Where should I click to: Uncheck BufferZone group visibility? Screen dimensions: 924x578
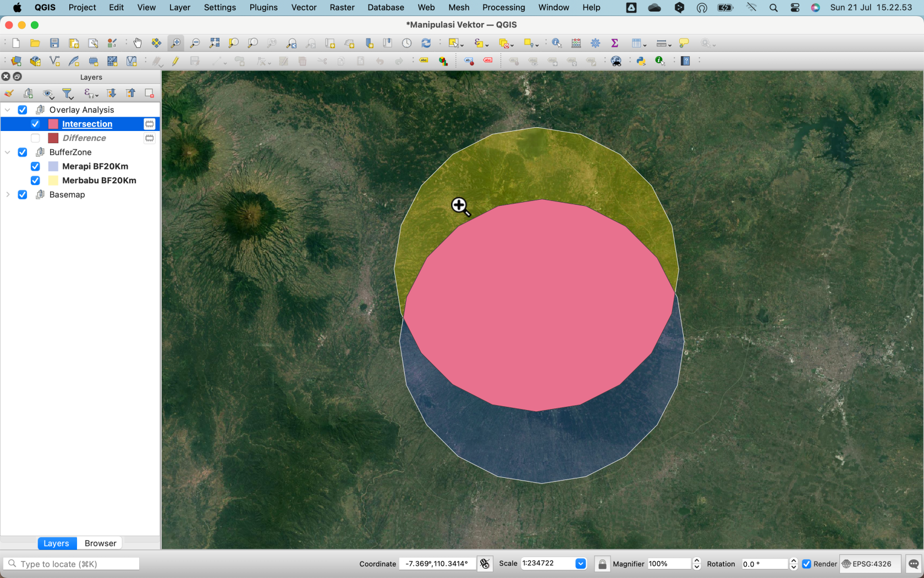(x=23, y=152)
